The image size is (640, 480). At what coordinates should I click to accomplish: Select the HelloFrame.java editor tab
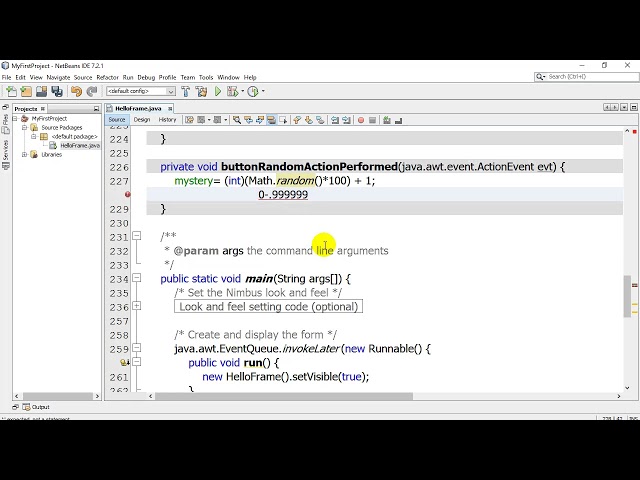tap(138, 108)
